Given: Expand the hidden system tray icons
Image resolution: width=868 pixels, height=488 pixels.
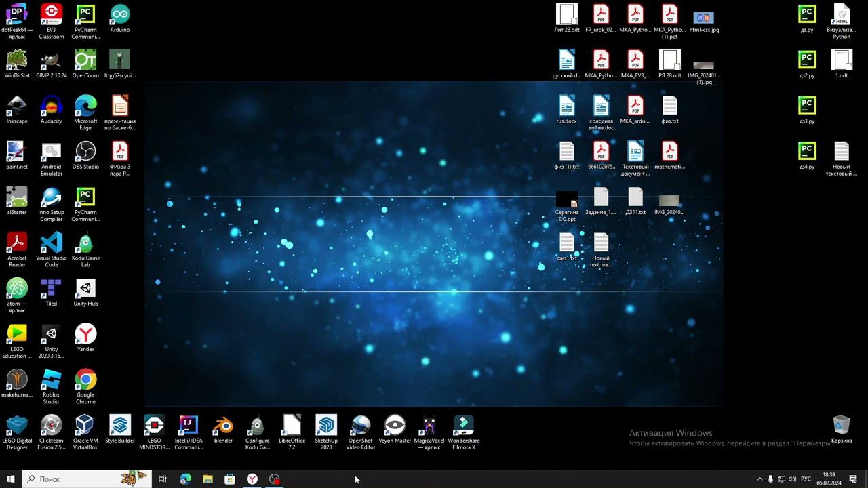Looking at the screenshot, I should [759, 479].
